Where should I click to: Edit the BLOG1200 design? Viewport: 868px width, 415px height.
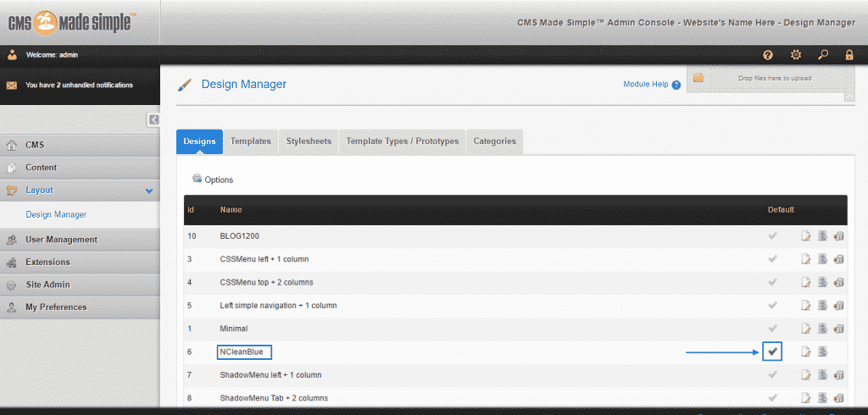(806, 236)
